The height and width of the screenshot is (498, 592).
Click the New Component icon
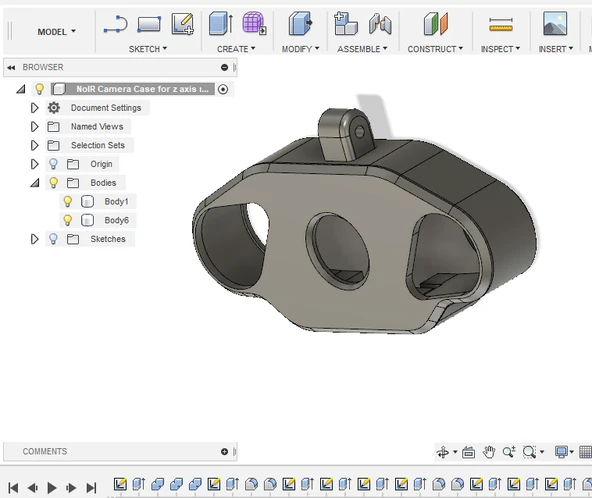click(x=346, y=23)
